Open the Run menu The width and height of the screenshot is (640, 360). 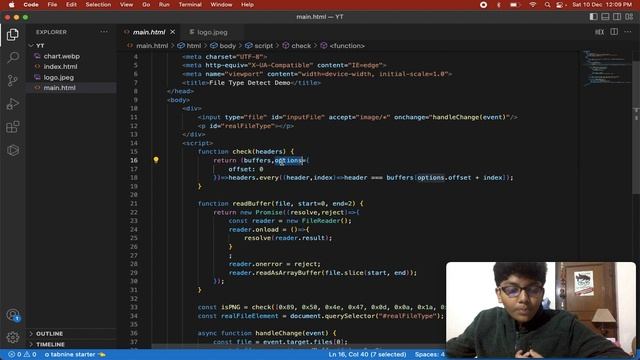click(x=164, y=4)
